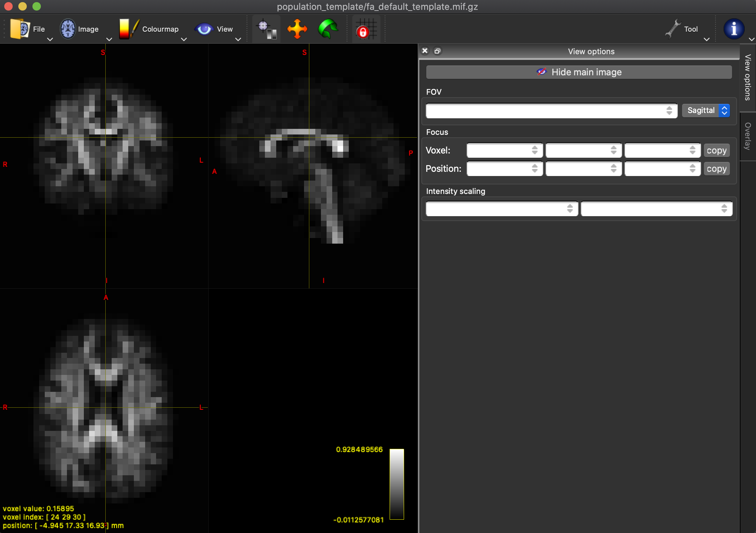
Task: Select the focus and contrast mouse mode
Action: pyautogui.click(x=266, y=29)
